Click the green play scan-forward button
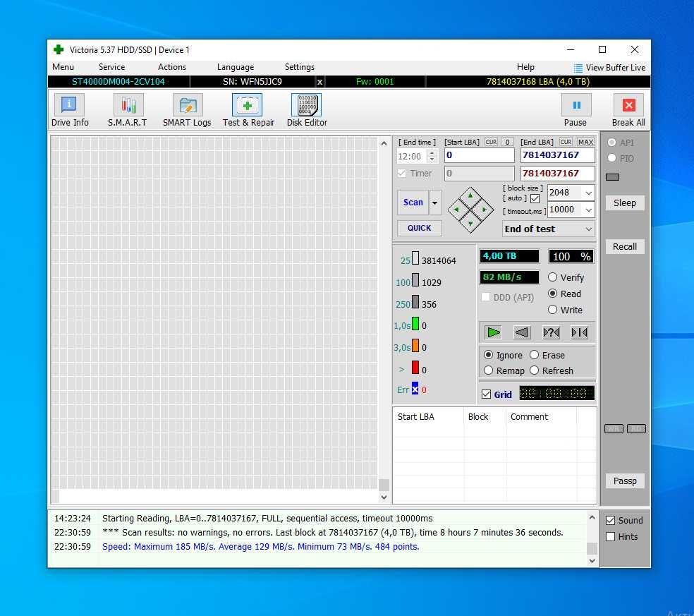 point(493,332)
